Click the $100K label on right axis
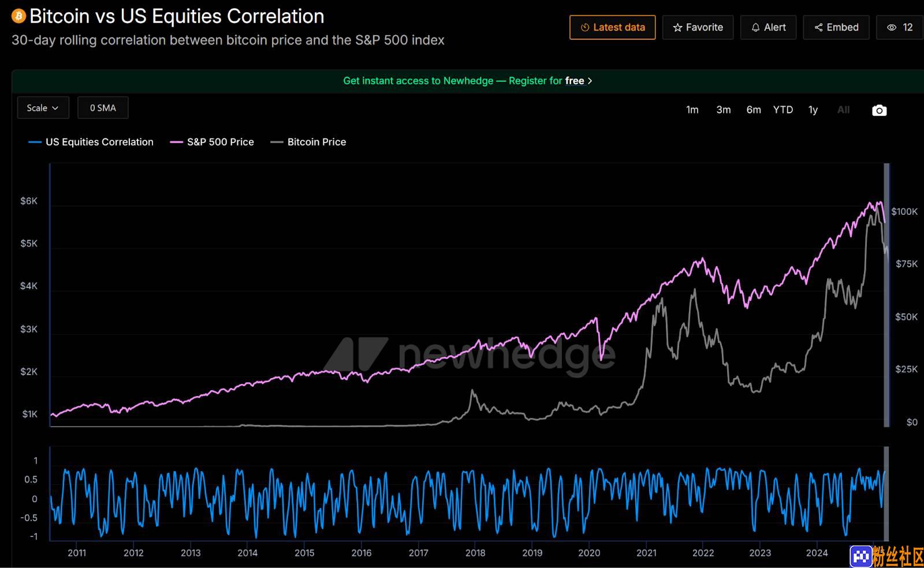Viewport: 924px width, 568px height. [904, 212]
